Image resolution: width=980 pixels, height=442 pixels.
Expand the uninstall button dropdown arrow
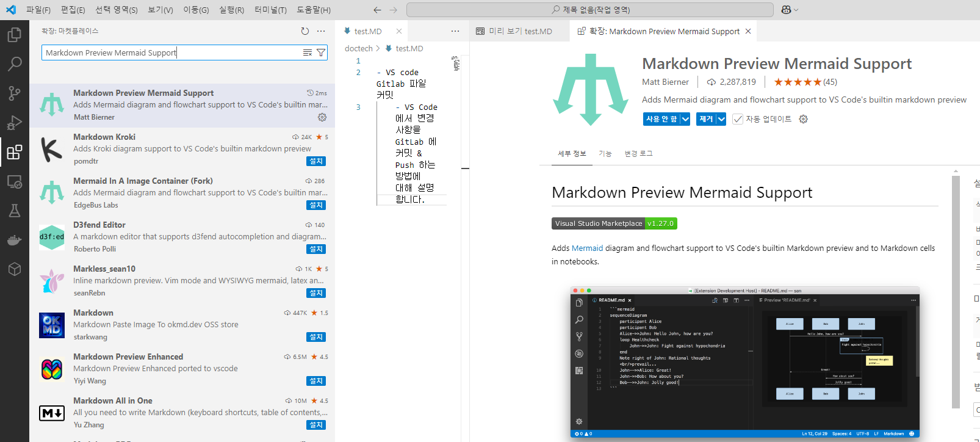click(721, 119)
